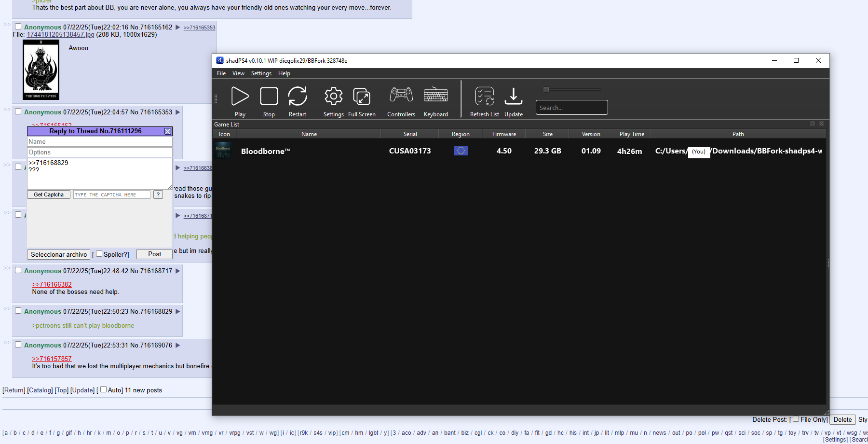Click the Stop icon in shadPS4

tap(269, 96)
